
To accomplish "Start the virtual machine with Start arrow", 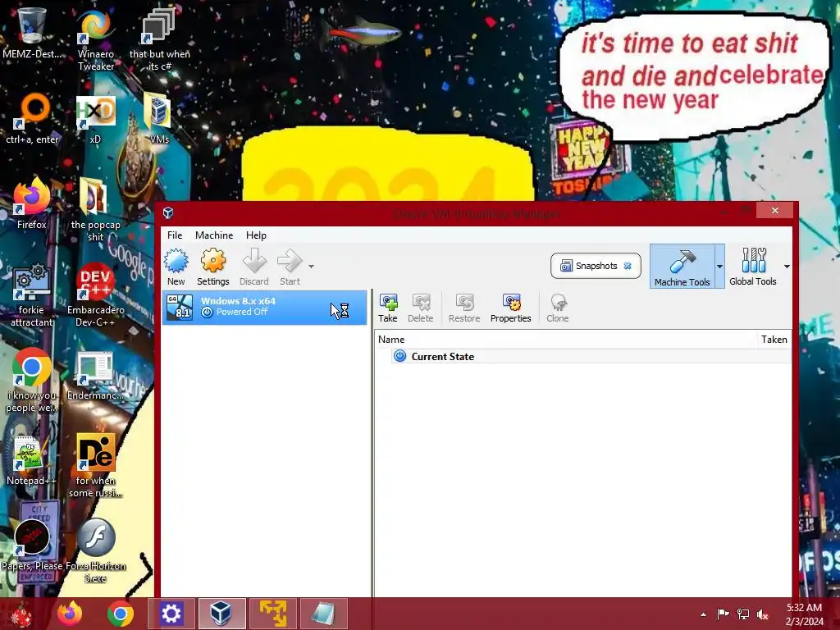I will coord(290,267).
